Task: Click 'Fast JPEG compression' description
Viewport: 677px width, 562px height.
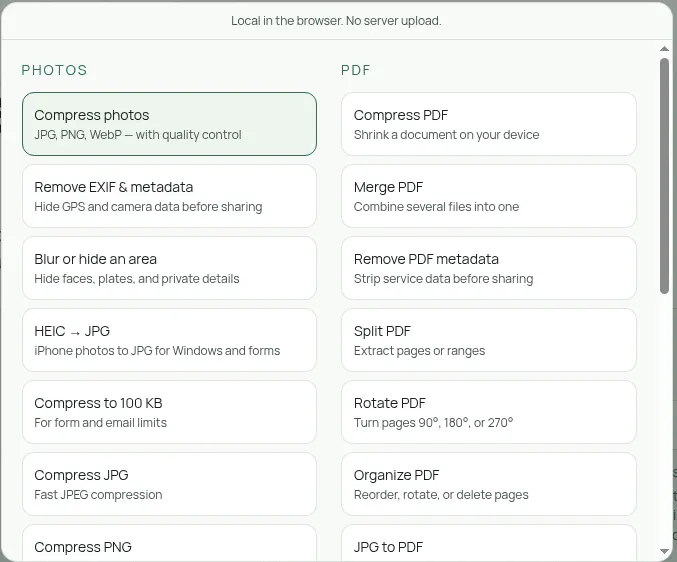Action: click(x=98, y=495)
